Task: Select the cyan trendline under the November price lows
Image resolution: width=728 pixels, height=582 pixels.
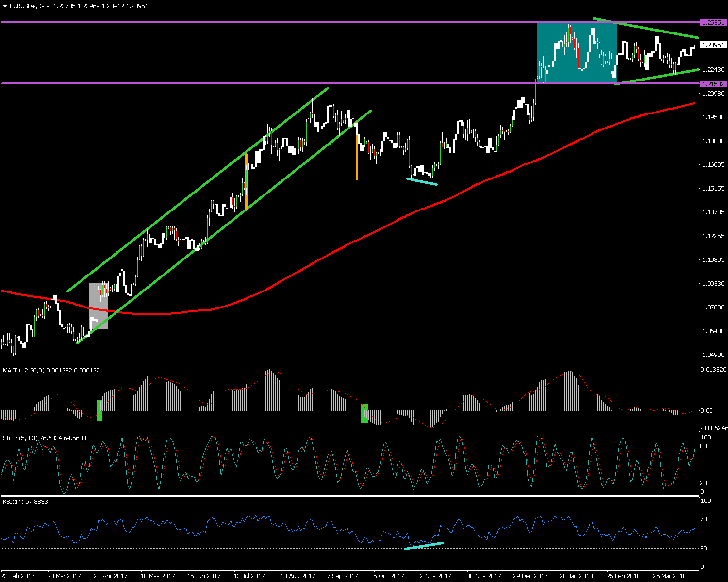Action: [422, 181]
